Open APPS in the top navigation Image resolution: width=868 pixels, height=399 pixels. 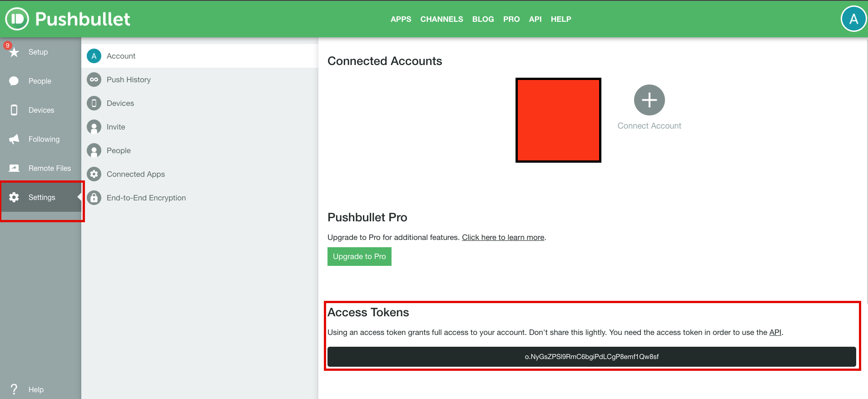tap(401, 19)
